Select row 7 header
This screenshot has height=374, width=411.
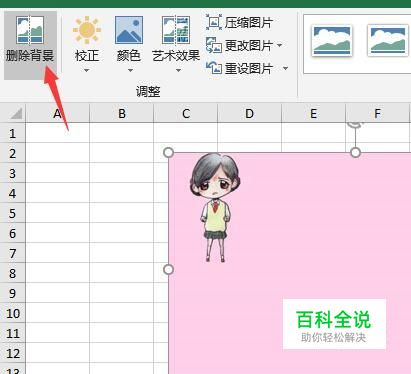[x=13, y=253]
